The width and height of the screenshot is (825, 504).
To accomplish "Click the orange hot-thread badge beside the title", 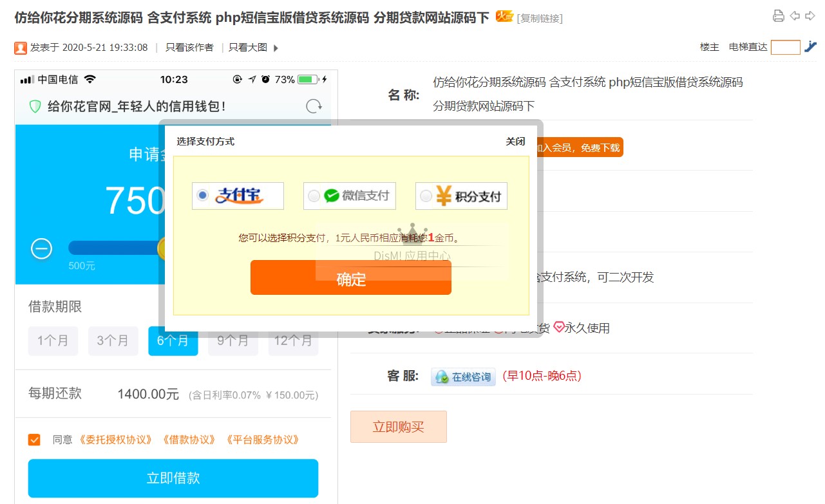I will point(504,17).
